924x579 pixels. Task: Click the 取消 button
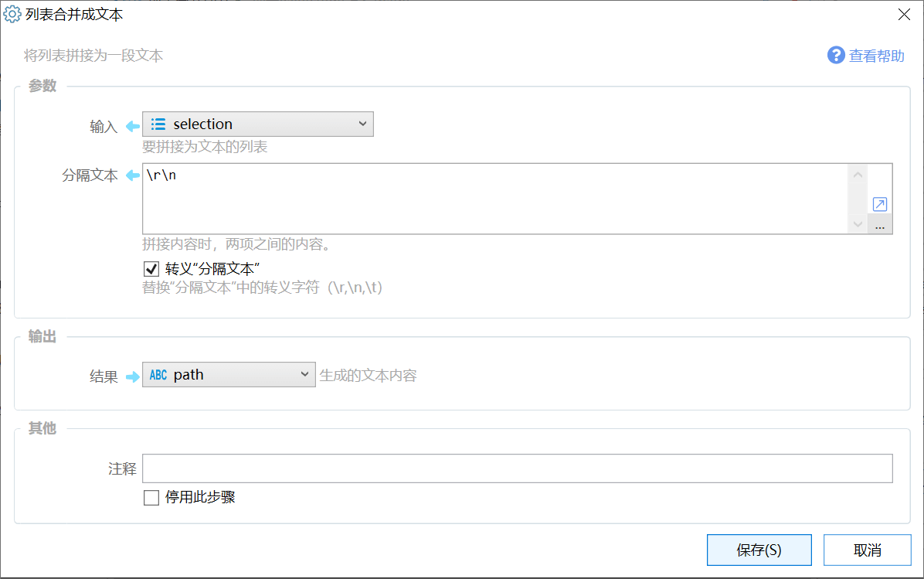[867, 550]
